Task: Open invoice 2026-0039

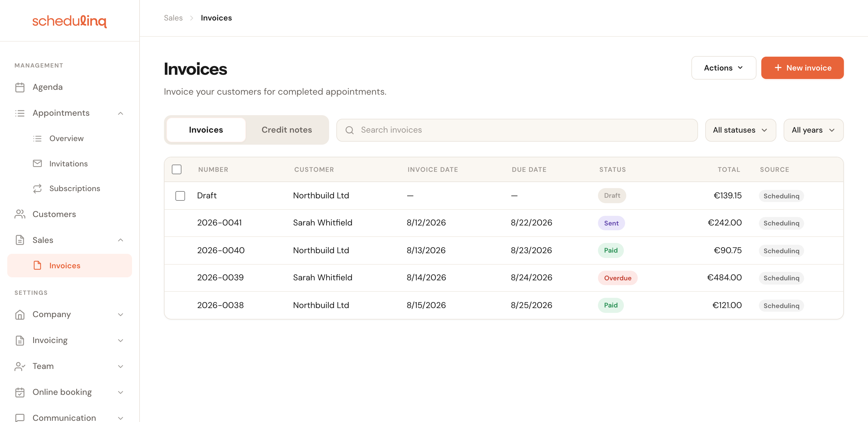Action: point(220,278)
